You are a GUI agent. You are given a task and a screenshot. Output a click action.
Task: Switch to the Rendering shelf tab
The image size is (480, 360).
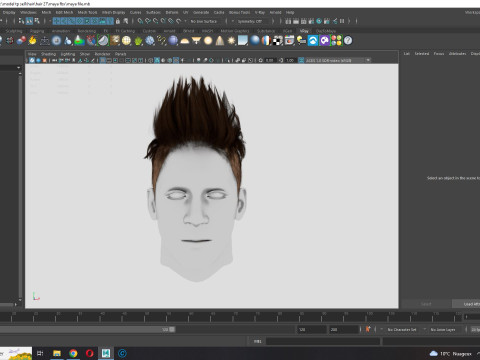coord(87,31)
